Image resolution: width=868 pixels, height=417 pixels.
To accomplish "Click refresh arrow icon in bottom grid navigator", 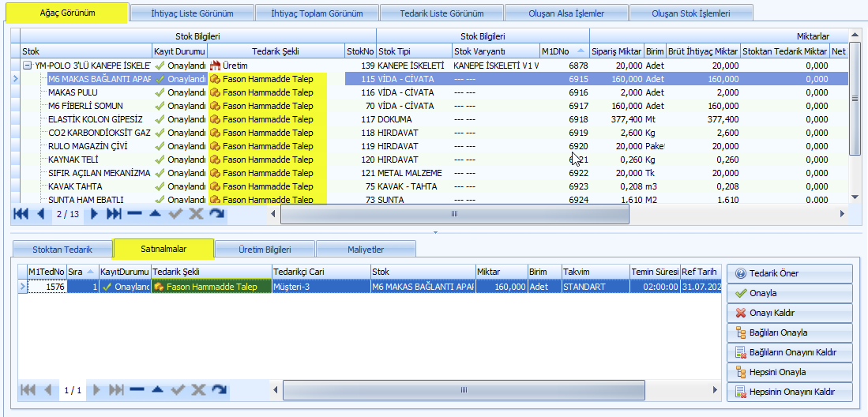I will tap(220, 390).
